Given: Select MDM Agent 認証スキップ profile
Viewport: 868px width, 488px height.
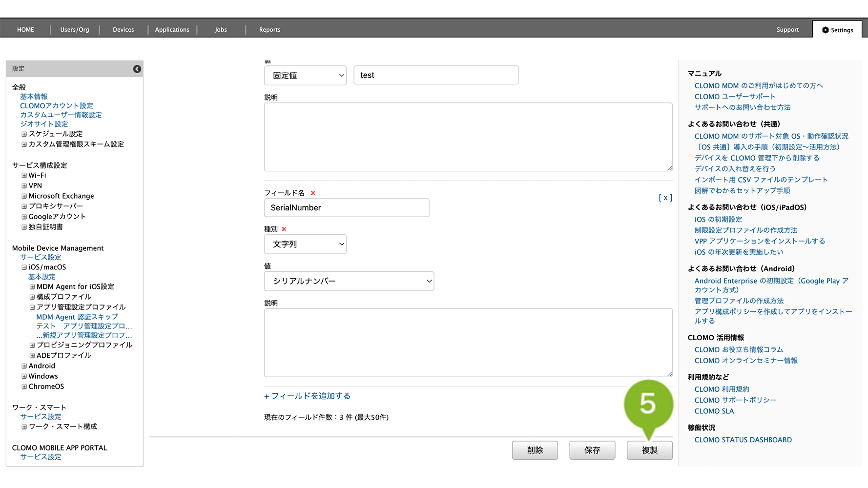Looking at the screenshot, I should [x=77, y=317].
